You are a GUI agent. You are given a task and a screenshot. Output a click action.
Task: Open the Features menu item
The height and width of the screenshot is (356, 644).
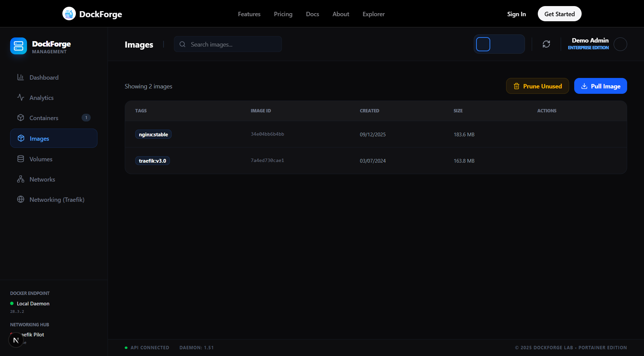pos(249,14)
